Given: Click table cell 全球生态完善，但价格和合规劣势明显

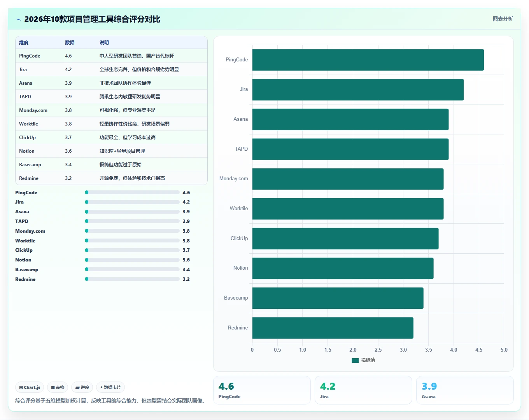Looking at the screenshot, I should [139, 70].
